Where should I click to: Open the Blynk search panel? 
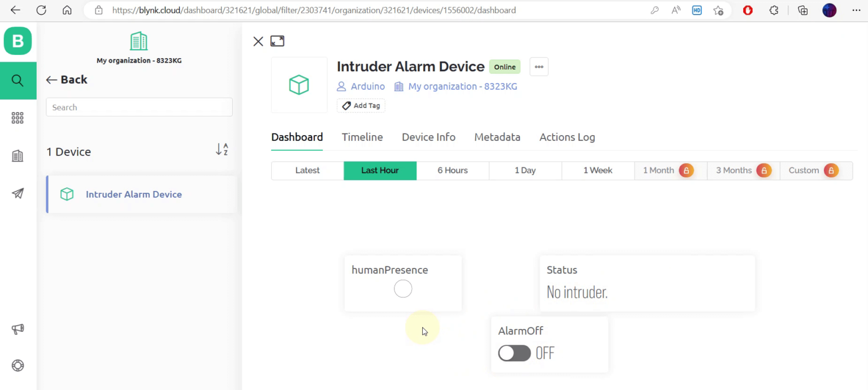(x=18, y=80)
